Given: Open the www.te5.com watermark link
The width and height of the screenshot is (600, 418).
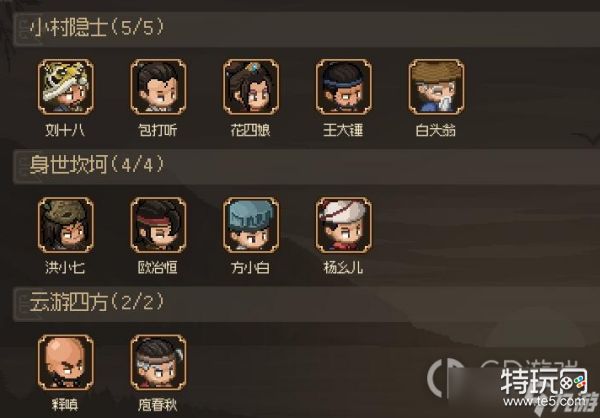Looking at the screenshot, I should (547, 401).
